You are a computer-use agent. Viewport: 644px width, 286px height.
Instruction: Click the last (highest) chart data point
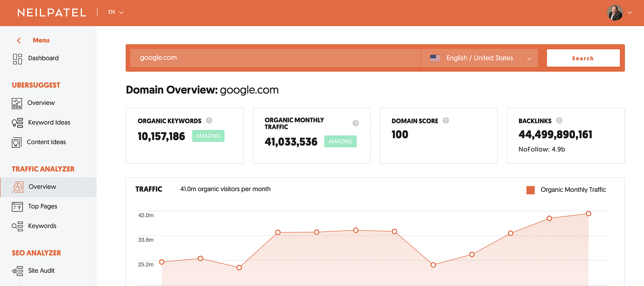click(x=588, y=214)
